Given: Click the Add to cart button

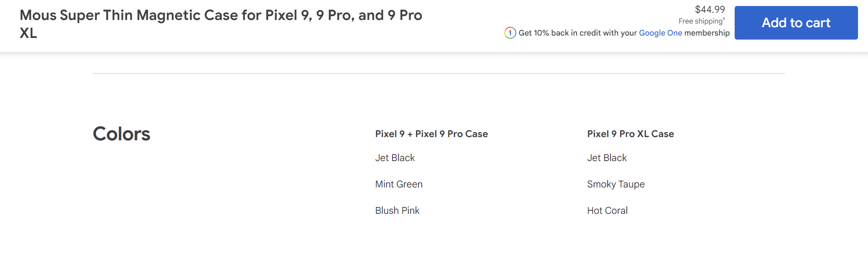Looking at the screenshot, I should [796, 23].
